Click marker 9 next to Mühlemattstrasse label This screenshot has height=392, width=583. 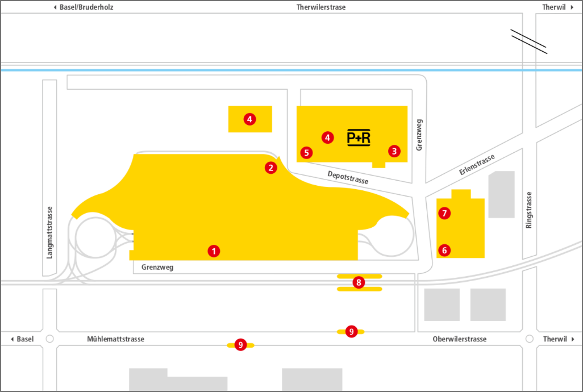click(240, 344)
